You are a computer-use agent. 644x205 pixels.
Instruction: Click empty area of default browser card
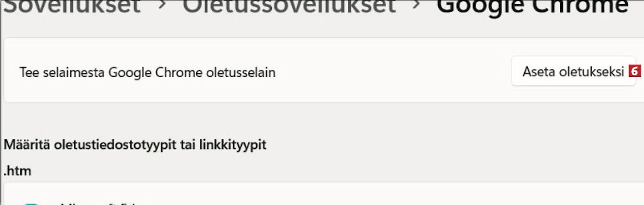click(386, 72)
